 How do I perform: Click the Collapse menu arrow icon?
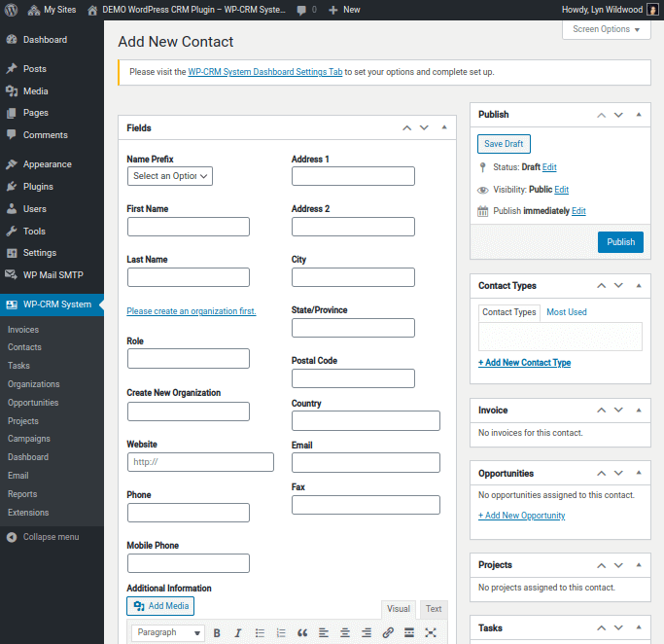pyautogui.click(x=12, y=537)
